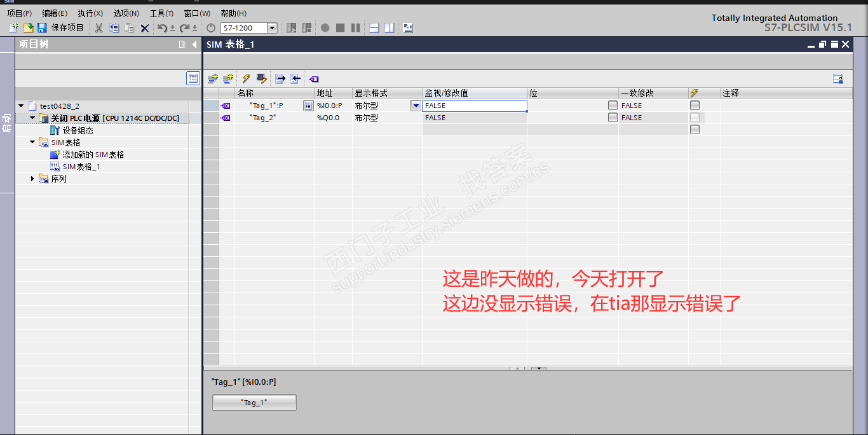Click the redo arrow icon
The image size is (868, 435).
(x=185, y=28)
